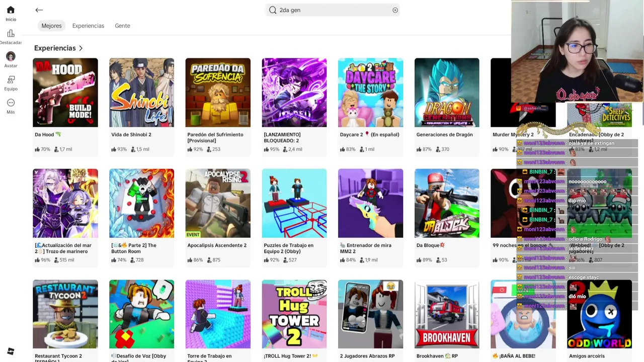Open the Brookhaven RP thumbnail
Image resolution: width=644 pixels, height=362 pixels.
point(447,314)
